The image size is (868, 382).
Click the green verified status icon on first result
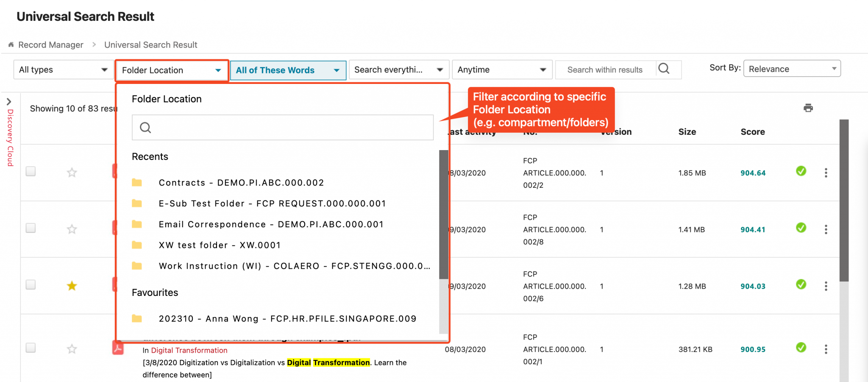801,171
